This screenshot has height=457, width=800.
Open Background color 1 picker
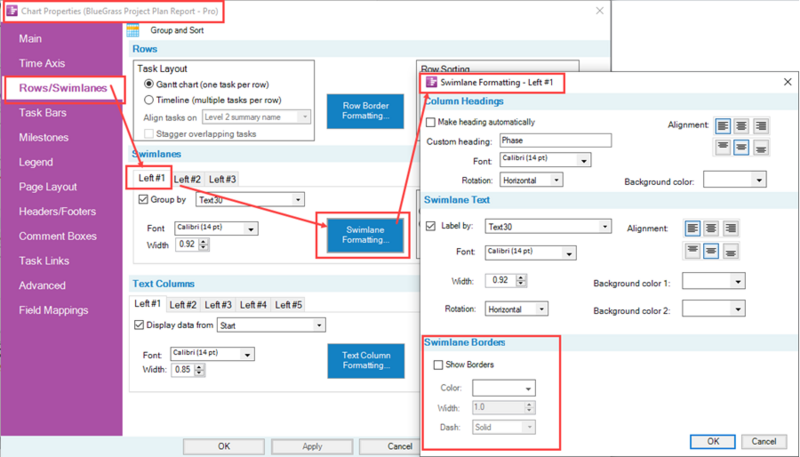[714, 281]
